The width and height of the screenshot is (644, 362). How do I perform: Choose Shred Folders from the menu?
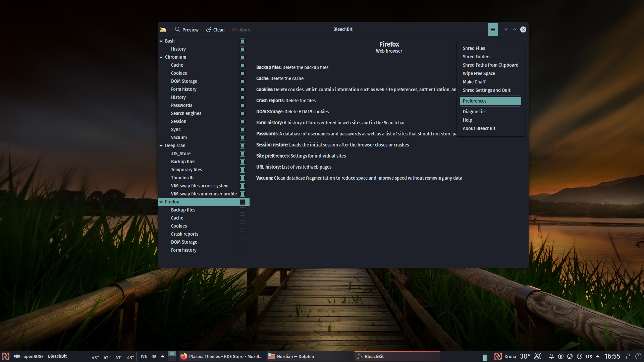click(490, 57)
